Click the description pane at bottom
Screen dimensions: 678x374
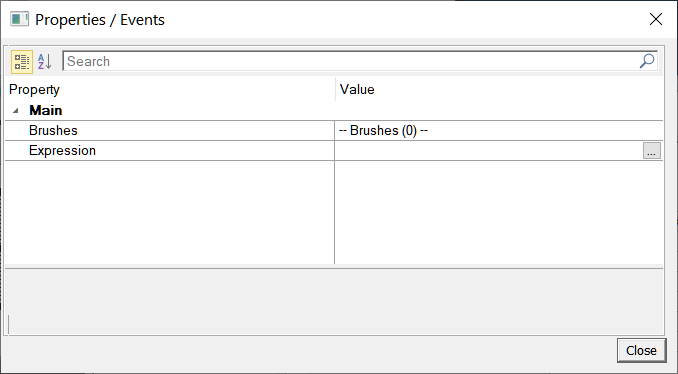click(334, 302)
